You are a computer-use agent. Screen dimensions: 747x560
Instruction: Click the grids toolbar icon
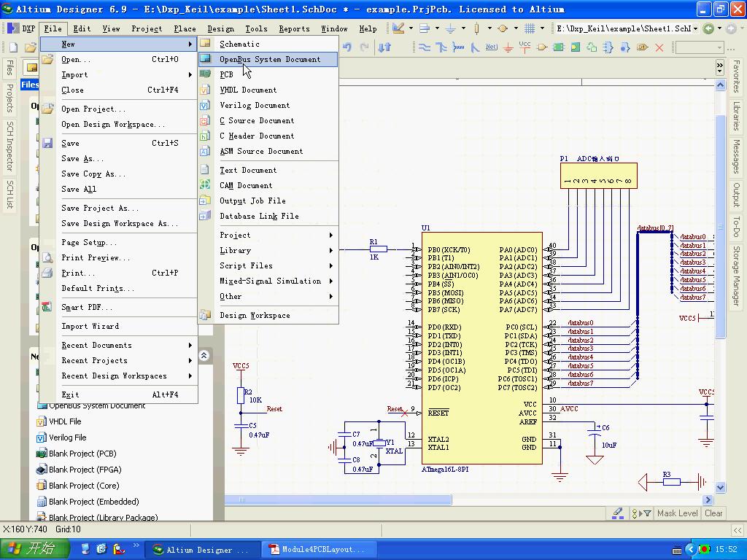(530, 28)
